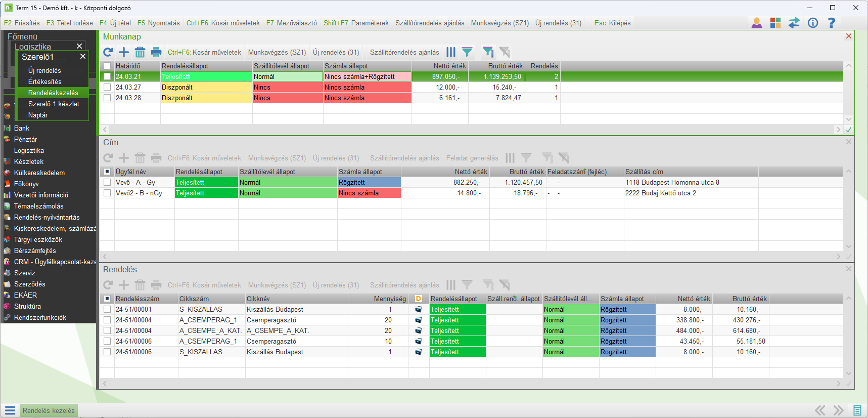
Task: Click the double right chevron in status bar
Action: (839, 410)
